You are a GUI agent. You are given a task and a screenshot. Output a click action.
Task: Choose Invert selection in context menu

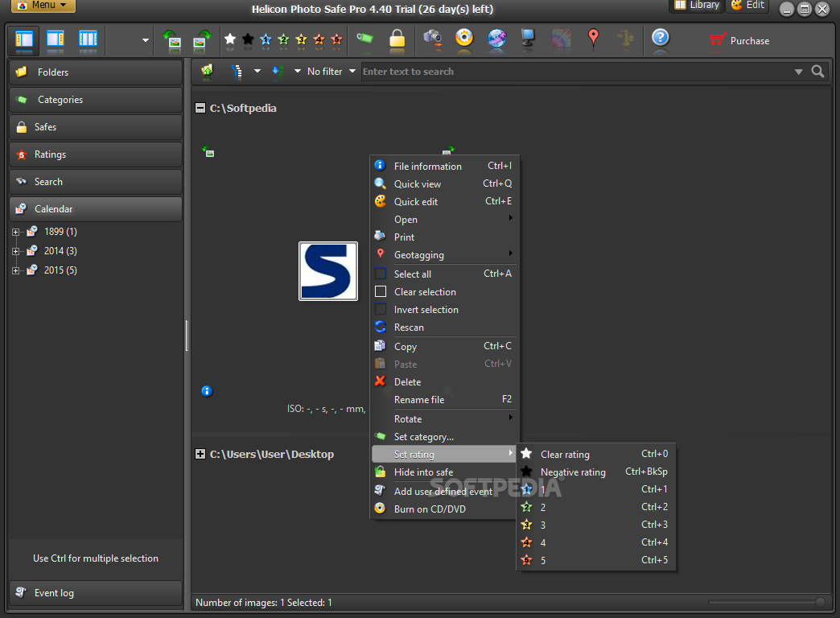pyautogui.click(x=443, y=309)
